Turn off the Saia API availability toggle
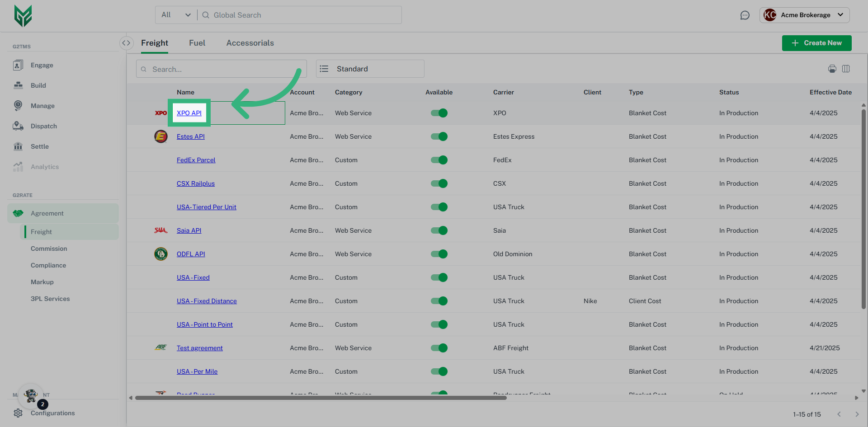Screen dimensions: 868x427 tap(439, 230)
